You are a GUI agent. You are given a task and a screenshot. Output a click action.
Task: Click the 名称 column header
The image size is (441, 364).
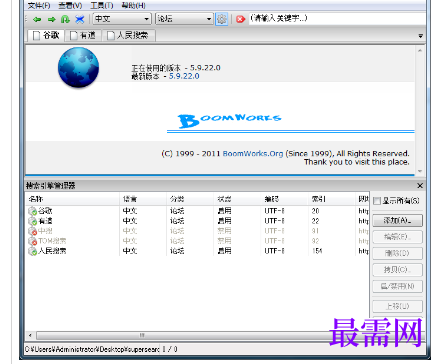coord(72,199)
